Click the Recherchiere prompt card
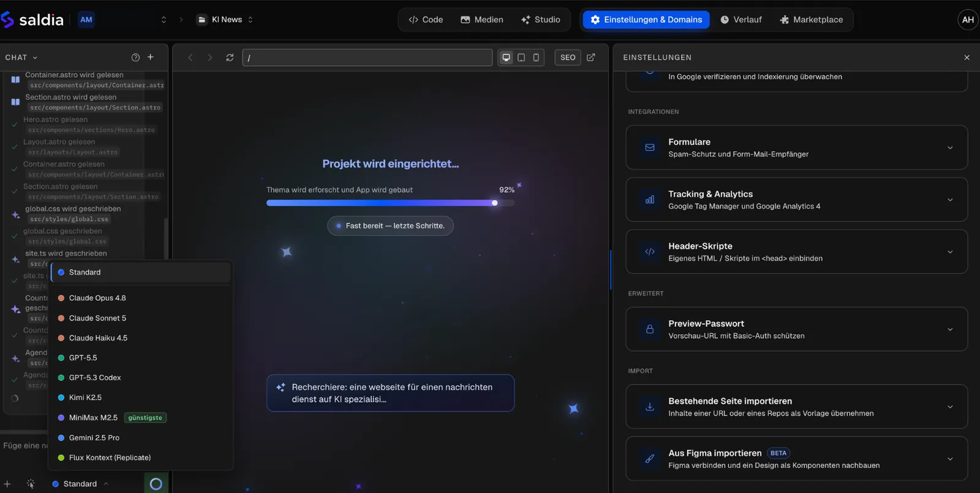 pyautogui.click(x=390, y=393)
